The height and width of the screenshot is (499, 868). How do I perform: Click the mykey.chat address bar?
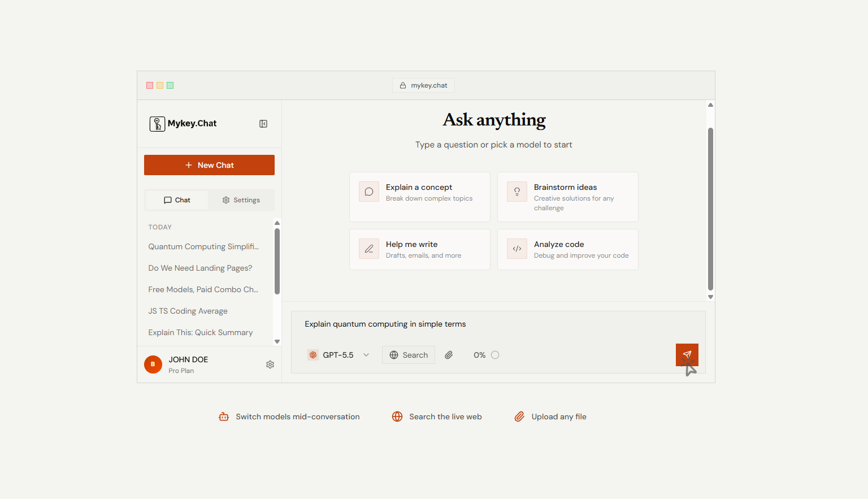point(423,85)
